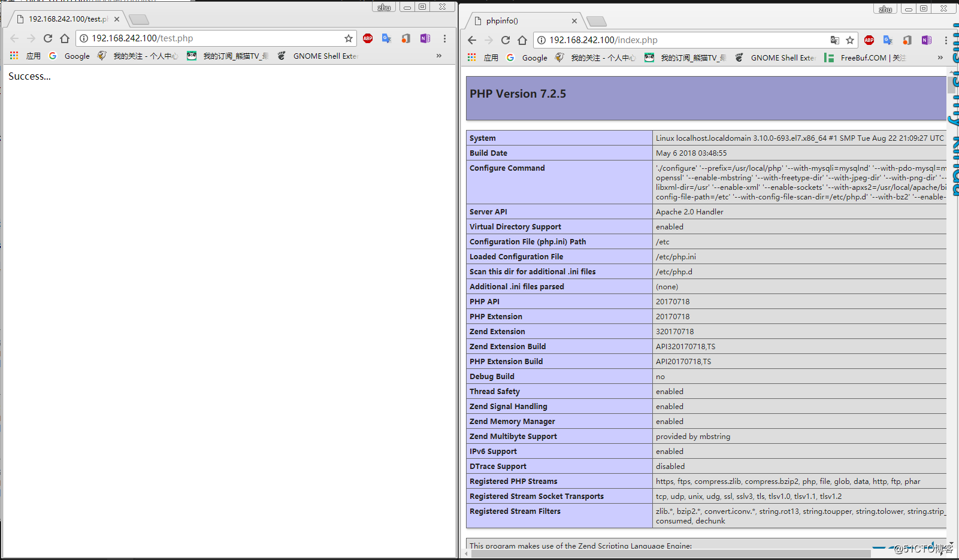Open 我的关注 - 个人中心 bookmark in left window
The width and height of the screenshot is (959, 560).
pyautogui.click(x=138, y=56)
